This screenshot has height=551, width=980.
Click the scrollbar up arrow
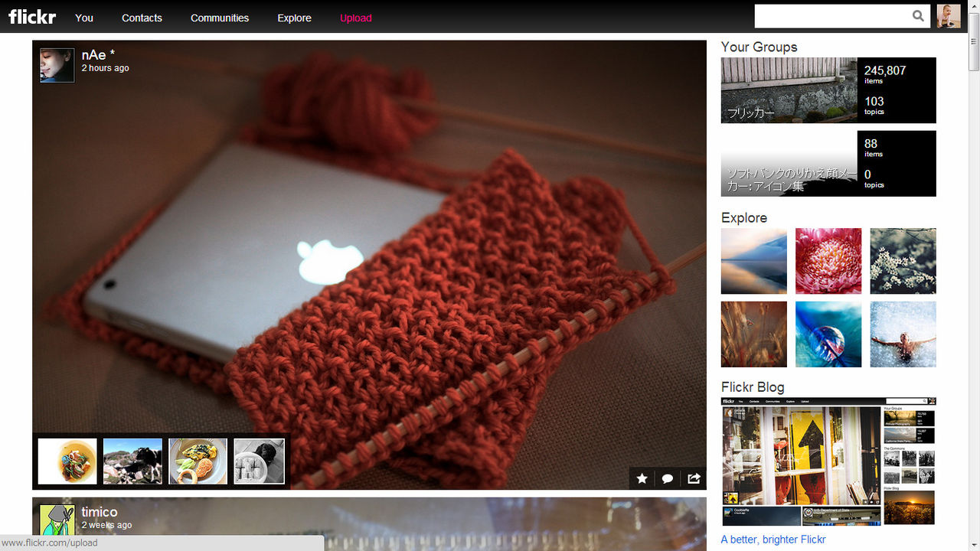pyautogui.click(x=973, y=7)
